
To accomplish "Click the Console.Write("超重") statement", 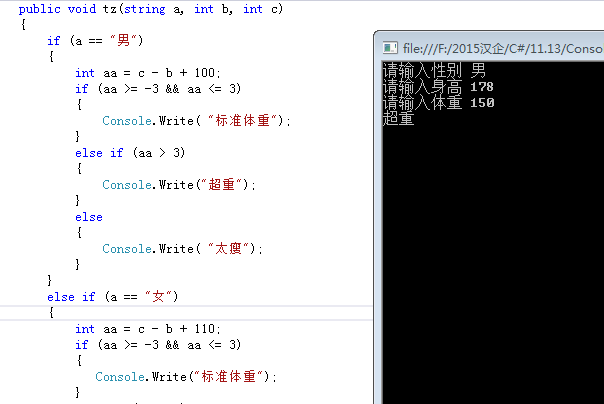I will click(179, 185).
